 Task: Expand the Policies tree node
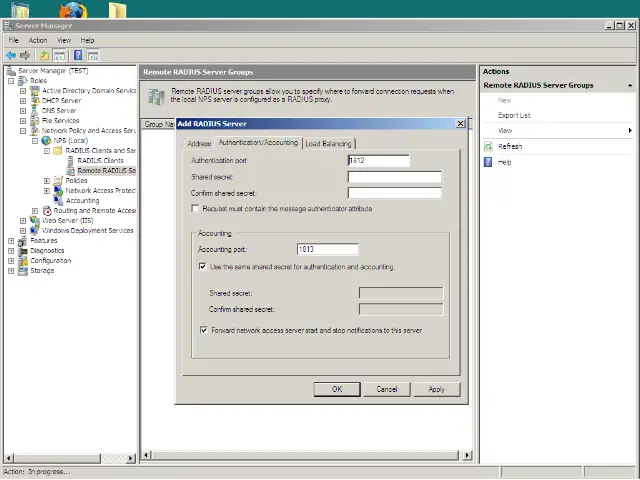47,180
